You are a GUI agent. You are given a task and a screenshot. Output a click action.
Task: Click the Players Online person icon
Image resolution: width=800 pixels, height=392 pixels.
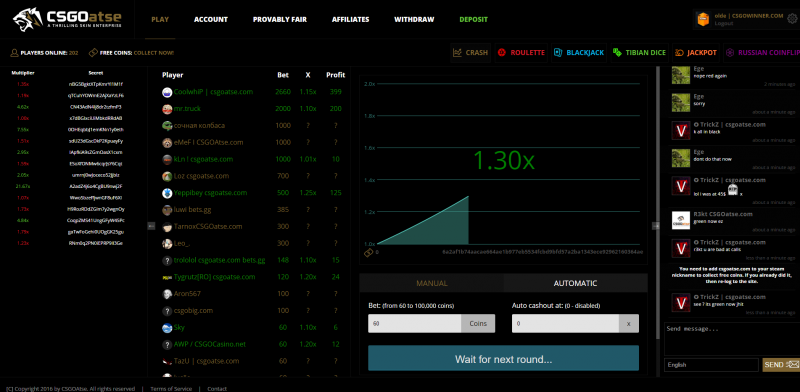14,53
